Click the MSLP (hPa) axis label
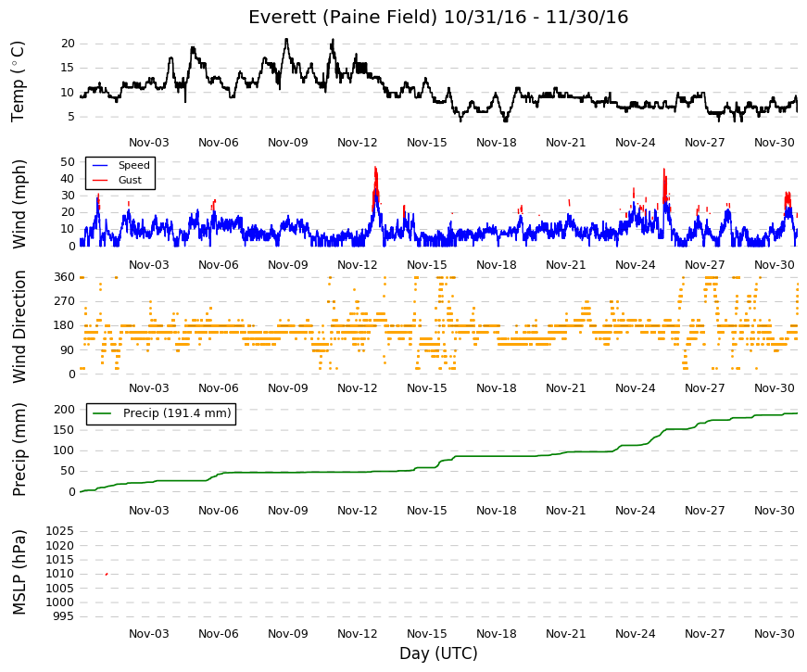807x672 pixels. (18, 573)
